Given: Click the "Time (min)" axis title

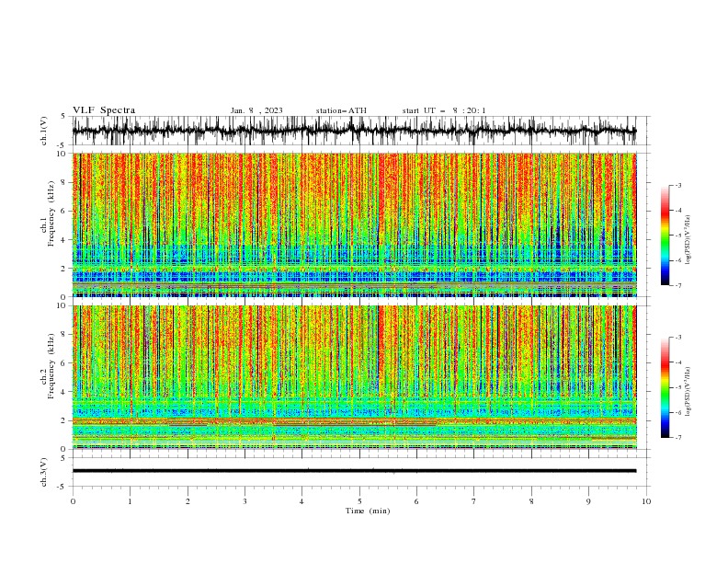Looking at the screenshot, I should click(x=368, y=511).
